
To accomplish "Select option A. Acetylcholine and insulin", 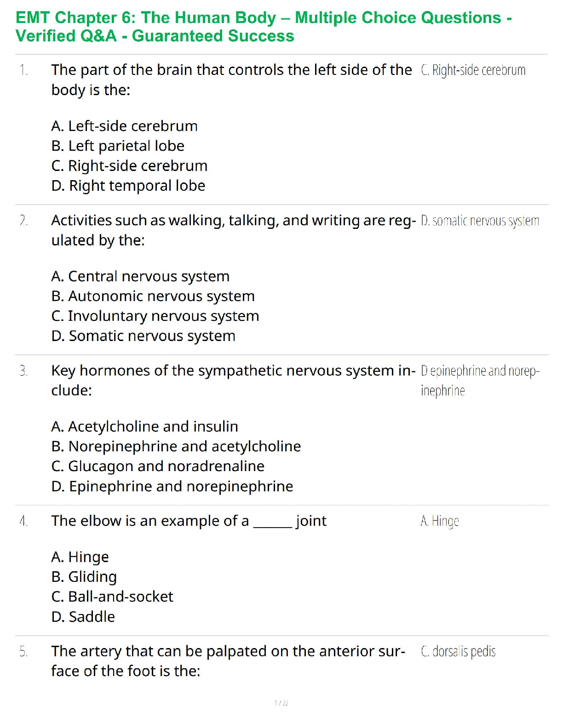I will (x=144, y=427).
